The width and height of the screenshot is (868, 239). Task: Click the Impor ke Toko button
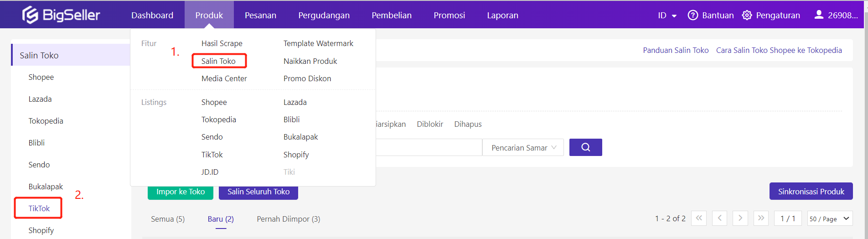click(x=181, y=192)
